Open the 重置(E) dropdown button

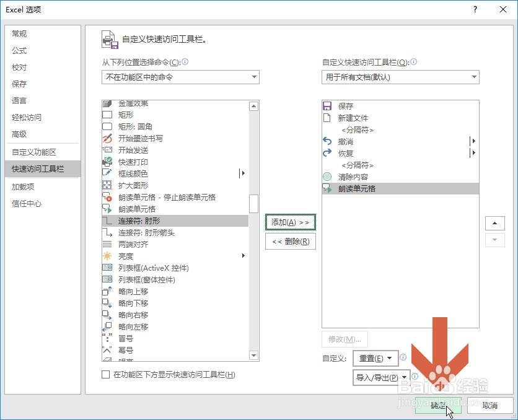point(375,358)
